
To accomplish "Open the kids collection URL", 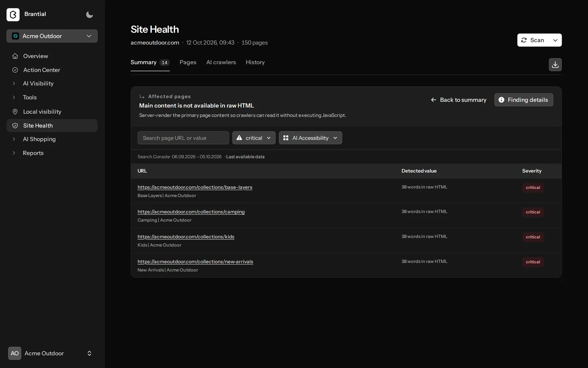I will (x=186, y=237).
